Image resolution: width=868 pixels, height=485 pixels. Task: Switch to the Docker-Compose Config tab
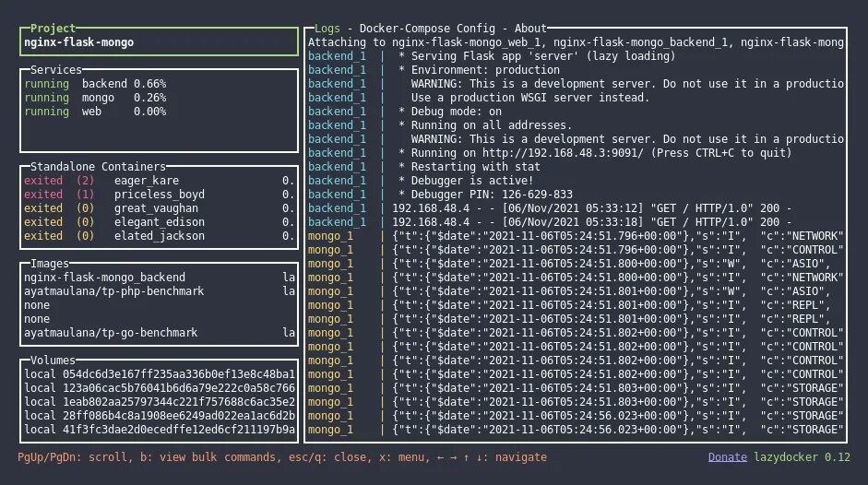point(427,29)
